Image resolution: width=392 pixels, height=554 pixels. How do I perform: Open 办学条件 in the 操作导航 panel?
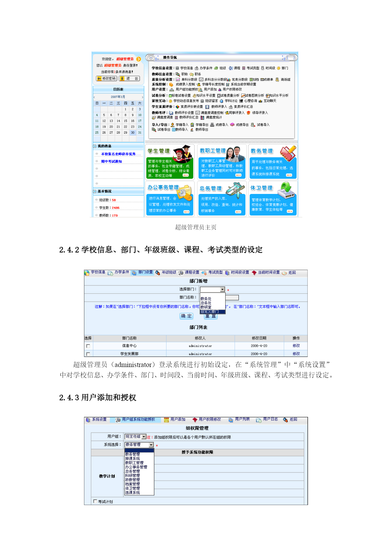[x=206, y=68]
